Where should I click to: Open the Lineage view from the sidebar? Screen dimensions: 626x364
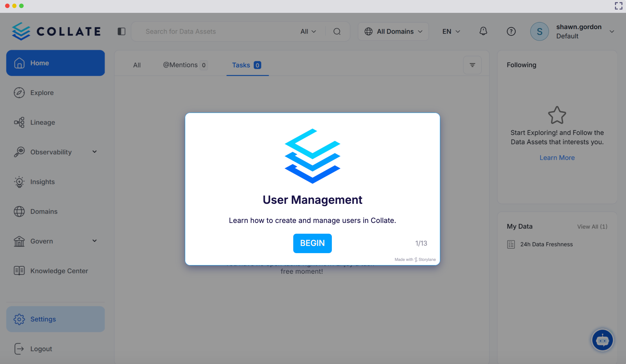coord(19,122)
